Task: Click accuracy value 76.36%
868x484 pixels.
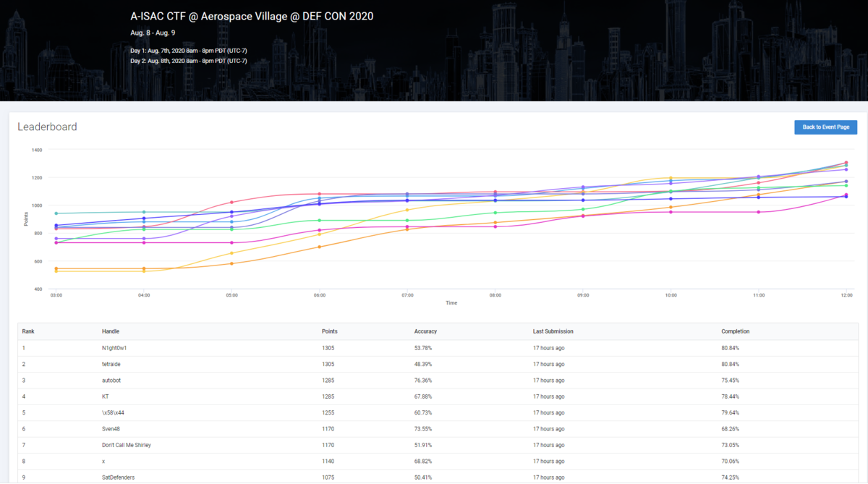Action: pyautogui.click(x=423, y=380)
